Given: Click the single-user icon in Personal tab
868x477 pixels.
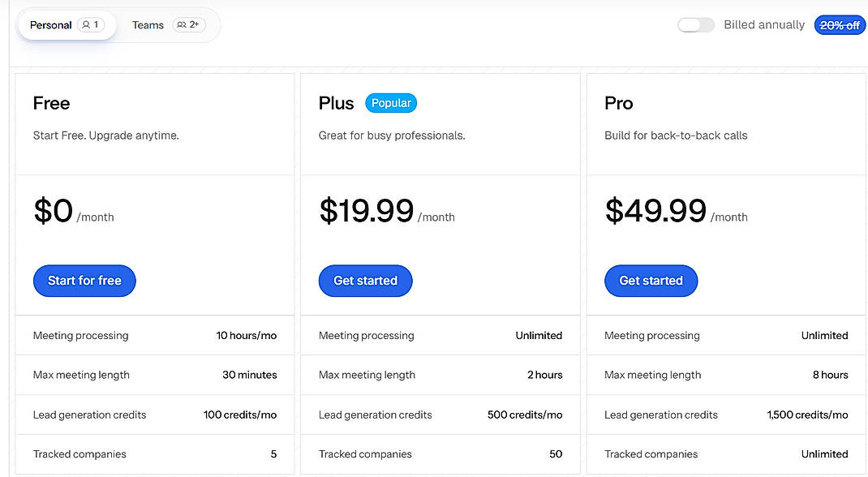Looking at the screenshot, I should (86, 25).
